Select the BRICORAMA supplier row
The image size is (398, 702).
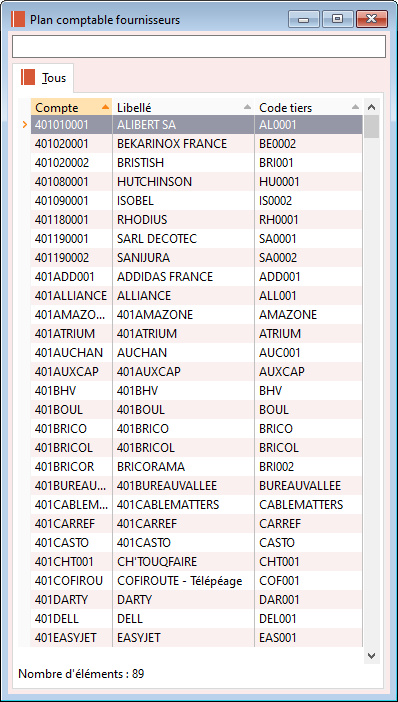point(197,467)
